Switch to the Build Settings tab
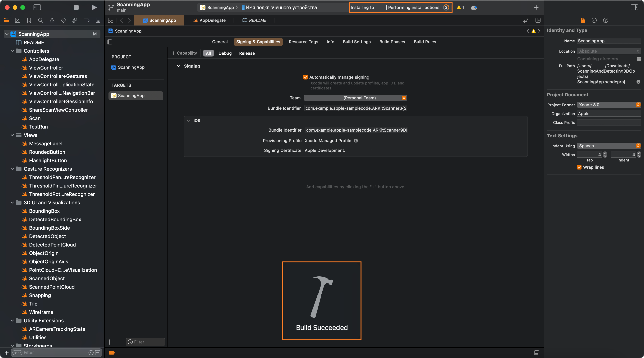This screenshot has width=644, height=358. (356, 42)
